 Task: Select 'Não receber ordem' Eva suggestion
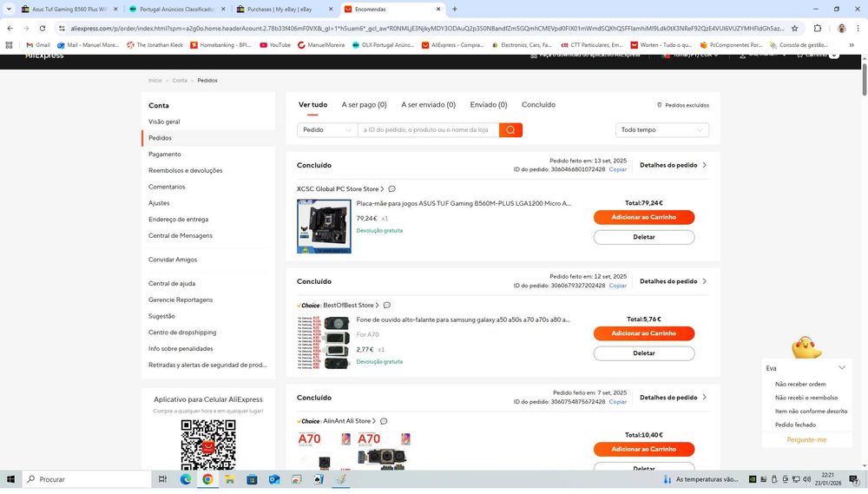tap(800, 384)
